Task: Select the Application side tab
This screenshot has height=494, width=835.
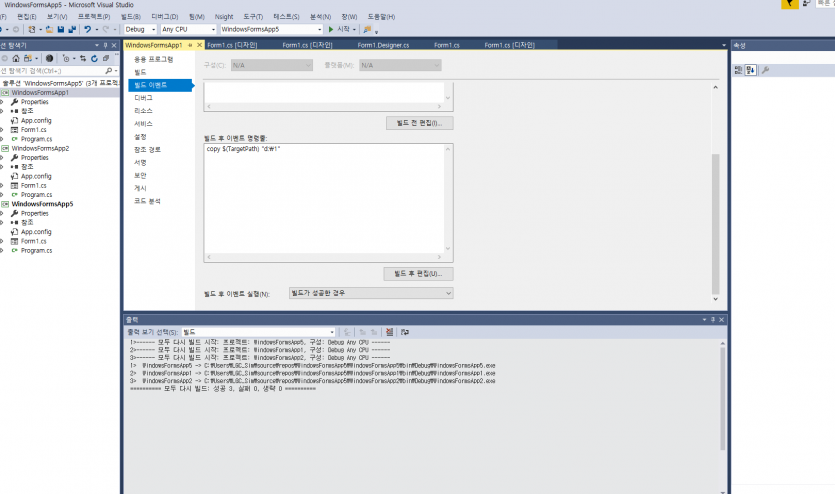Action: click(x=153, y=59)
